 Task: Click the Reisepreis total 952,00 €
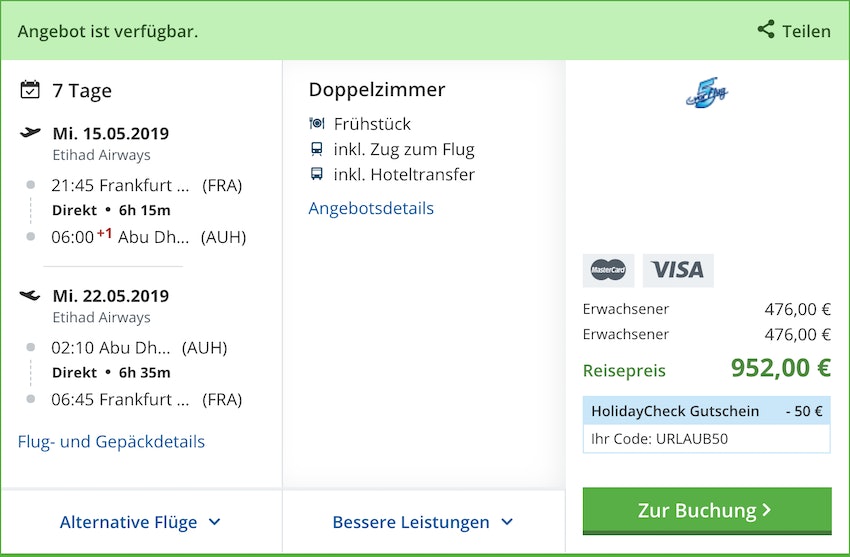click(780, 368)
